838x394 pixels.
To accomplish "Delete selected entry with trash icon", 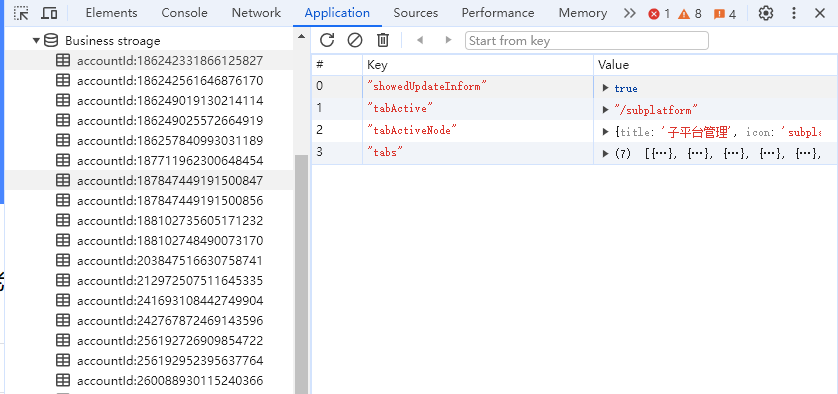I will [x=383, y=40].
